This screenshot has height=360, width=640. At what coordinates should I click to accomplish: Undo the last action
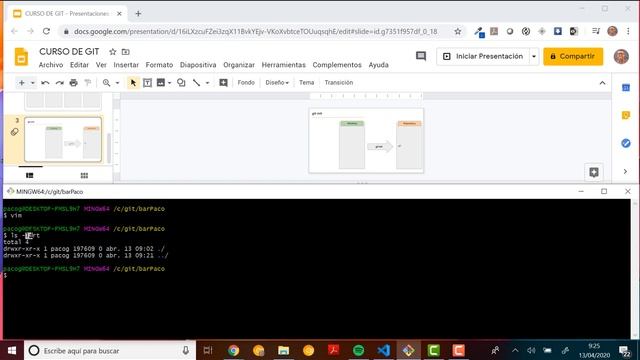coord(45,83)
